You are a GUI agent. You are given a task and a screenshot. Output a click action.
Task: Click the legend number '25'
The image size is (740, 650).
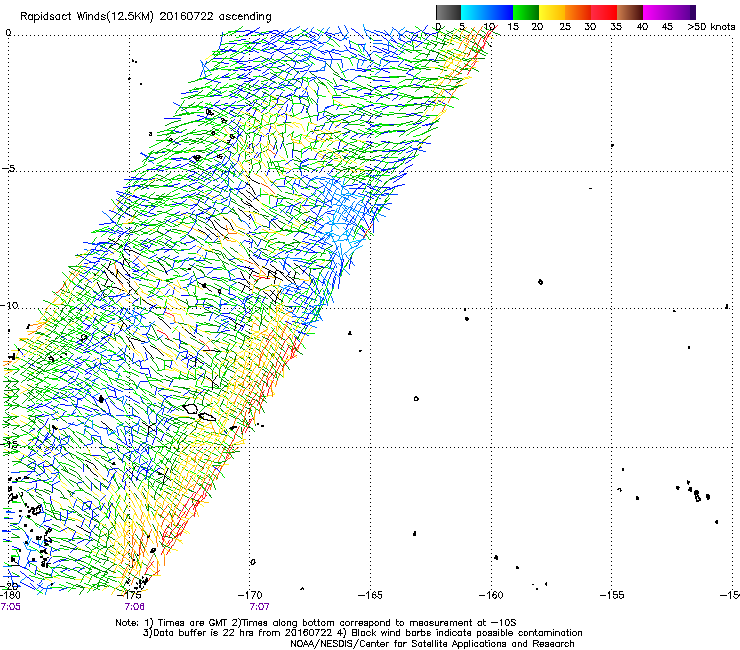[x=565, y=27]
